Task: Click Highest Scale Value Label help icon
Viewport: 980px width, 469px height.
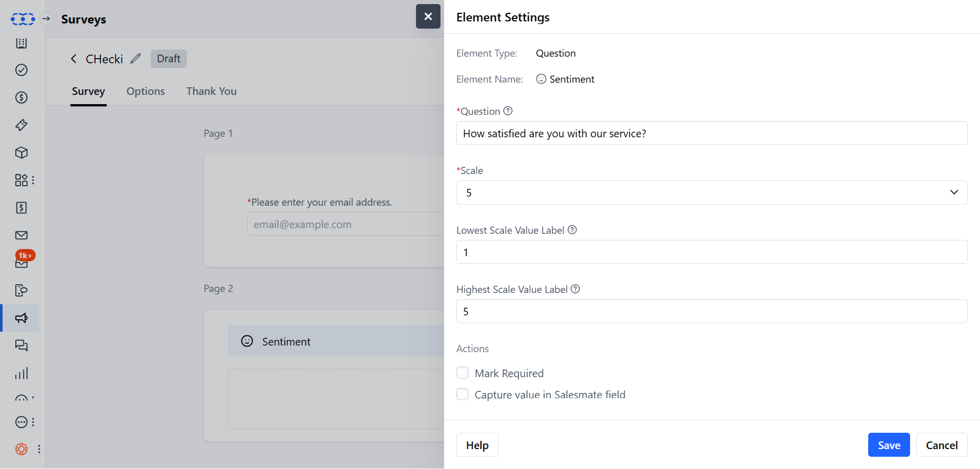Action: [575, 289]
